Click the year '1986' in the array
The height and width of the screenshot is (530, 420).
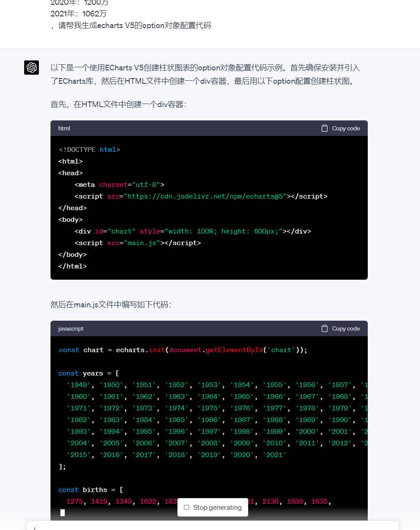coord(209,420)
